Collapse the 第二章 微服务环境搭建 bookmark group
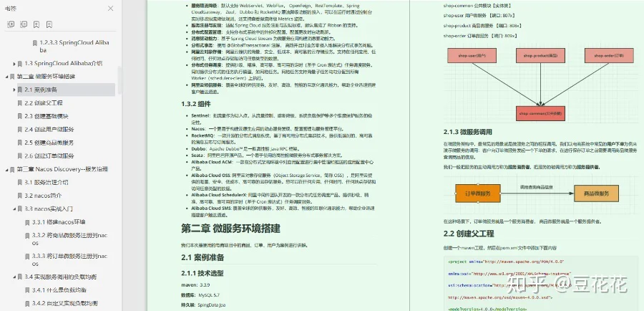Screen dimensions: 644x311 click(x=6, y=77)
